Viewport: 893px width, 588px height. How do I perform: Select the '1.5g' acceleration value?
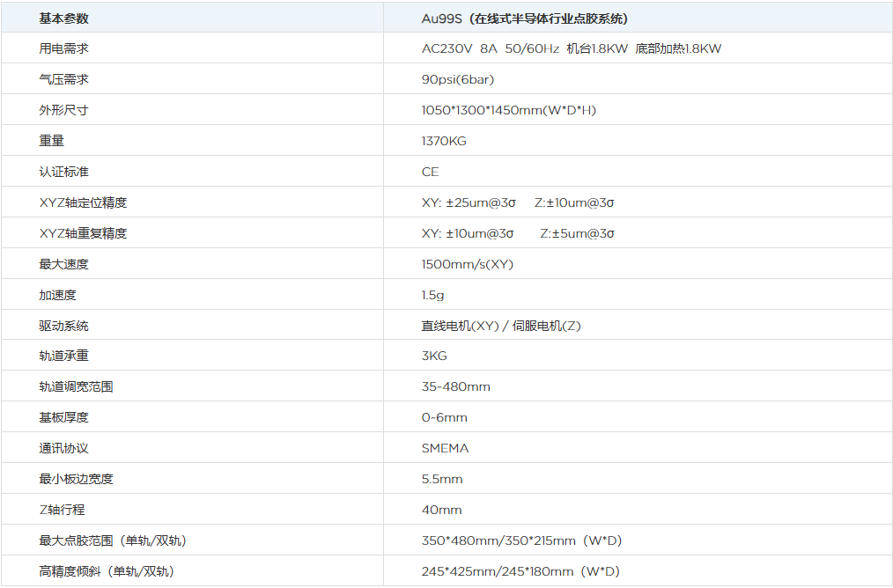click(432, 296)
